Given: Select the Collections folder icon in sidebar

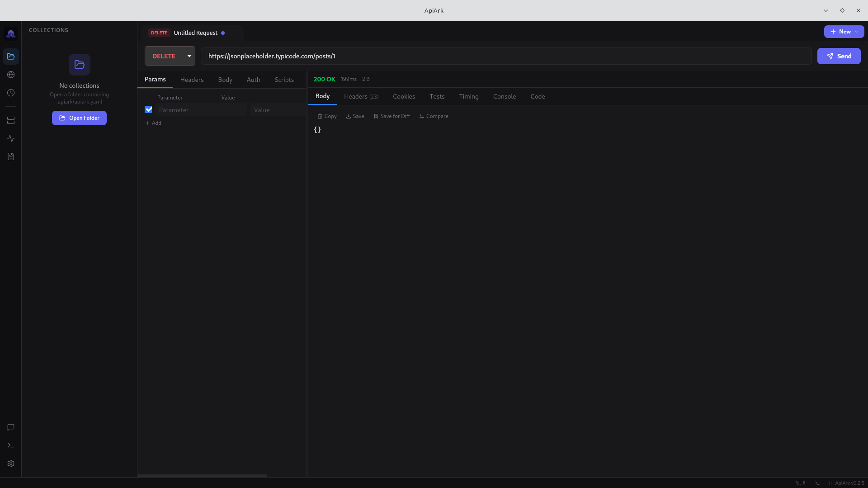Looking at the screenshot, I should pyautogui.click(x=10, y=57).
